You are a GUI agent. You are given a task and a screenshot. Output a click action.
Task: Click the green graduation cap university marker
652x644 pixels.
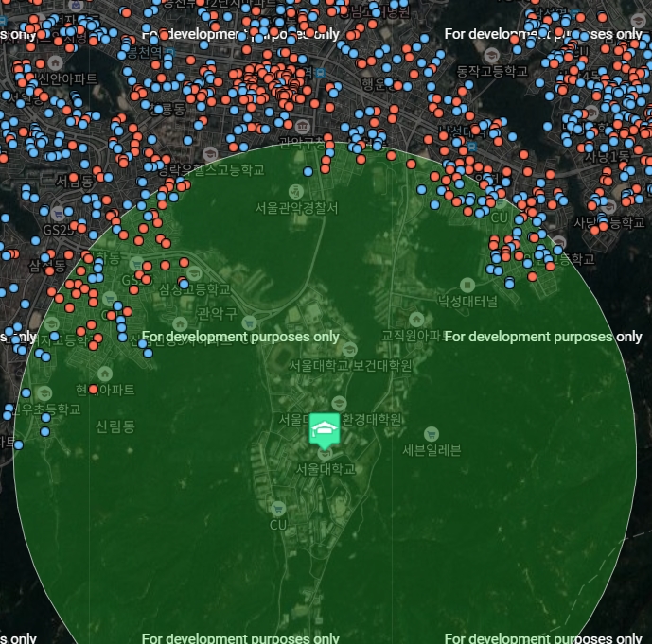pyautogui.click(x=325, y=428)
